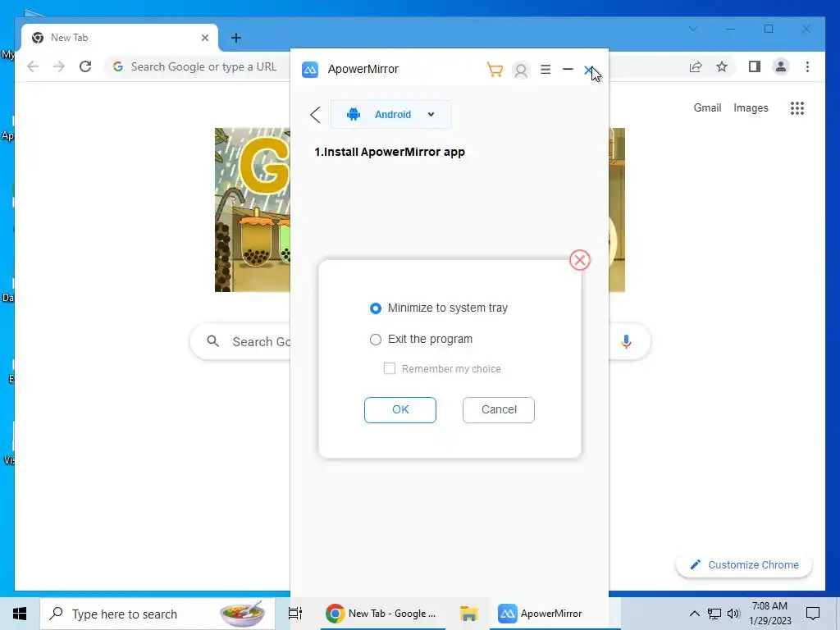Open the ApowerMirror shopping cart icon
The height and width of the screenshot is (630, 840).
495,70
